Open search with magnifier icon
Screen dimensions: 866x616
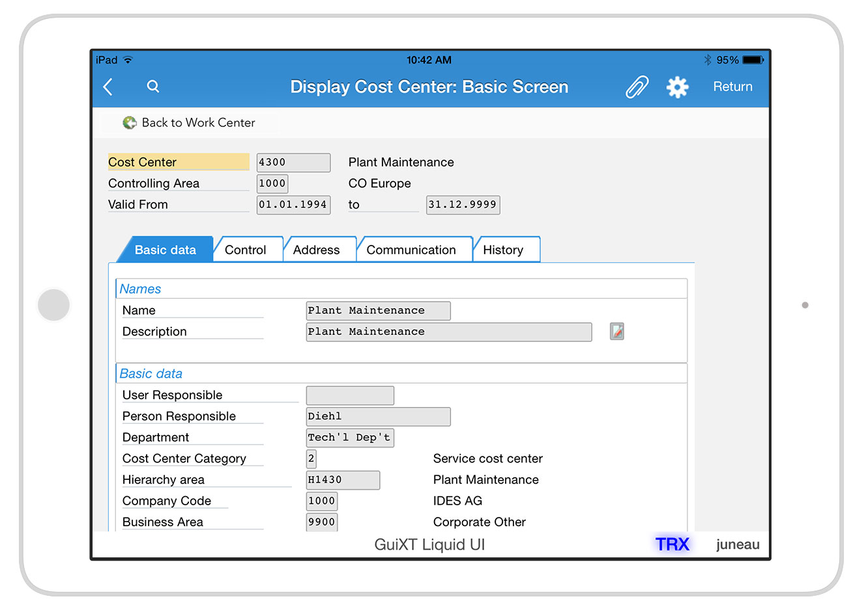point(153,87)
